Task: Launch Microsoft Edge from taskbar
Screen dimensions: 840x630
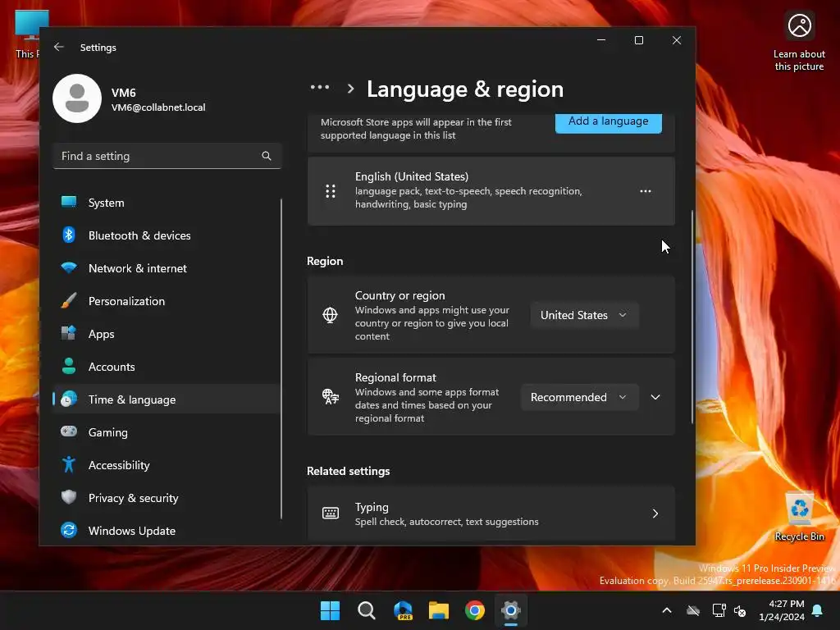Action: [x=403, y=610]
